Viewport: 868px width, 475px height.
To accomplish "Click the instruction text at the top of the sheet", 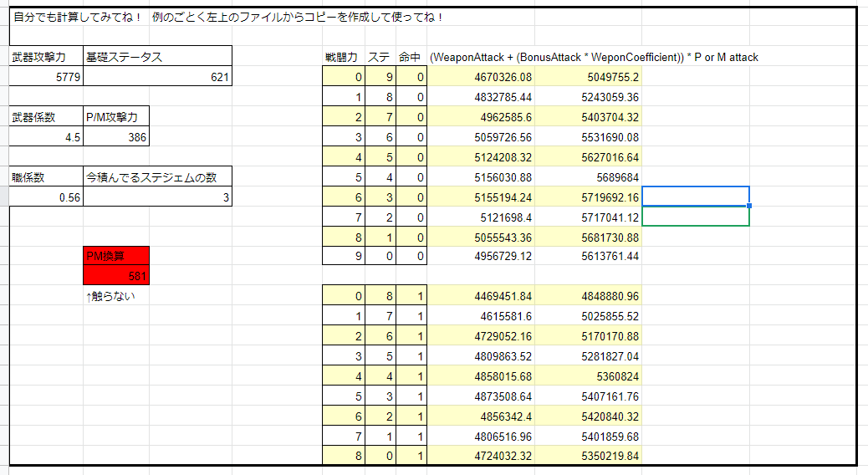I will (228, 18).
